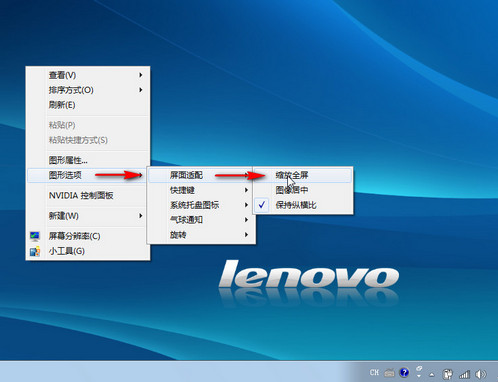Click the battery power plug tray icon
Screen dimensions: 498x382
448,374
